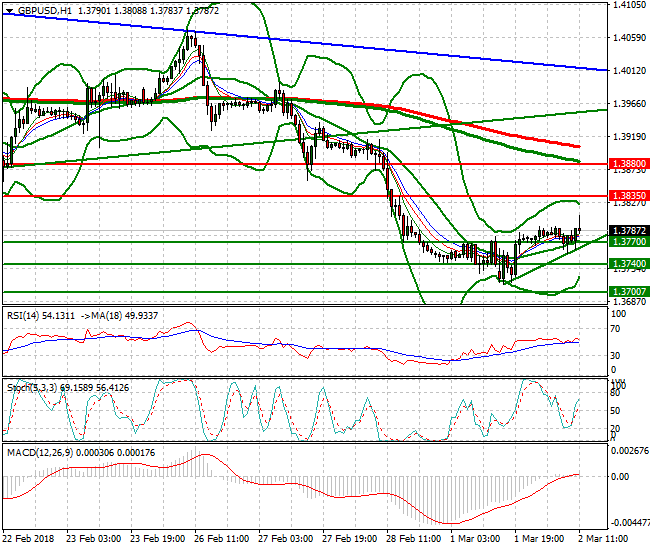Select the 1.38350 red price level label

629,196
